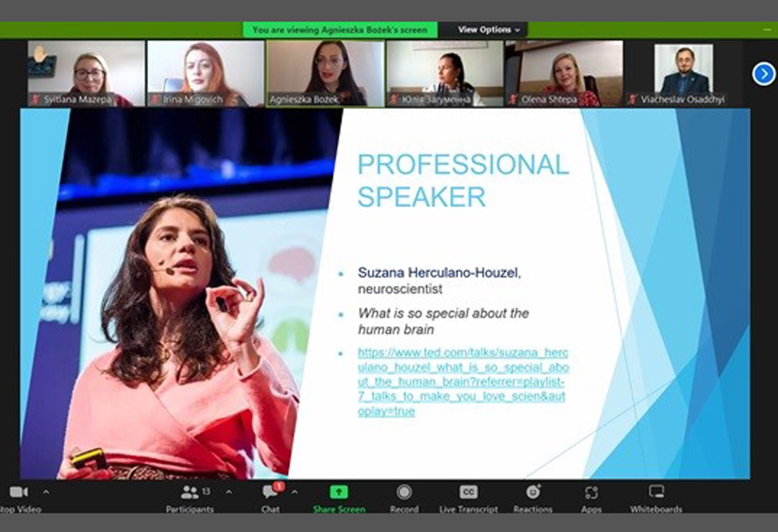Screen dimensions: 778x532
Task: Click the 'neuroscientist' text on slide
Action: pos(400,289)
